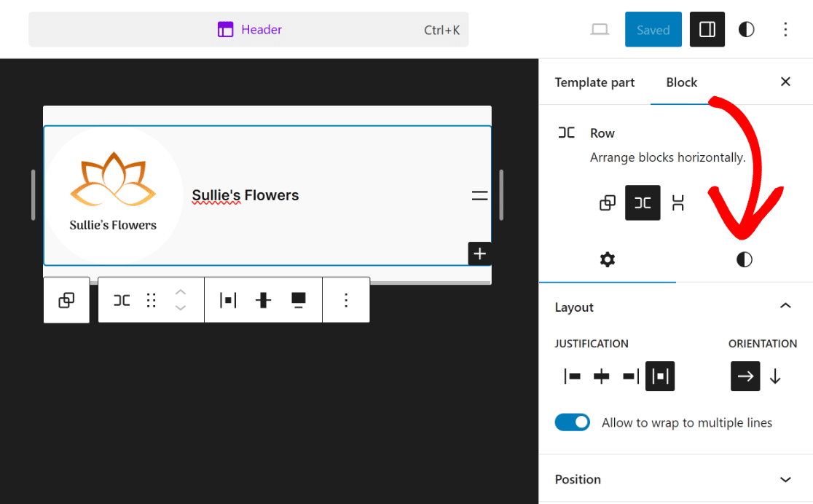Screen dimensions: 813x504
Task: Open the Header command palette bar
Action: (x=248, y=30)
